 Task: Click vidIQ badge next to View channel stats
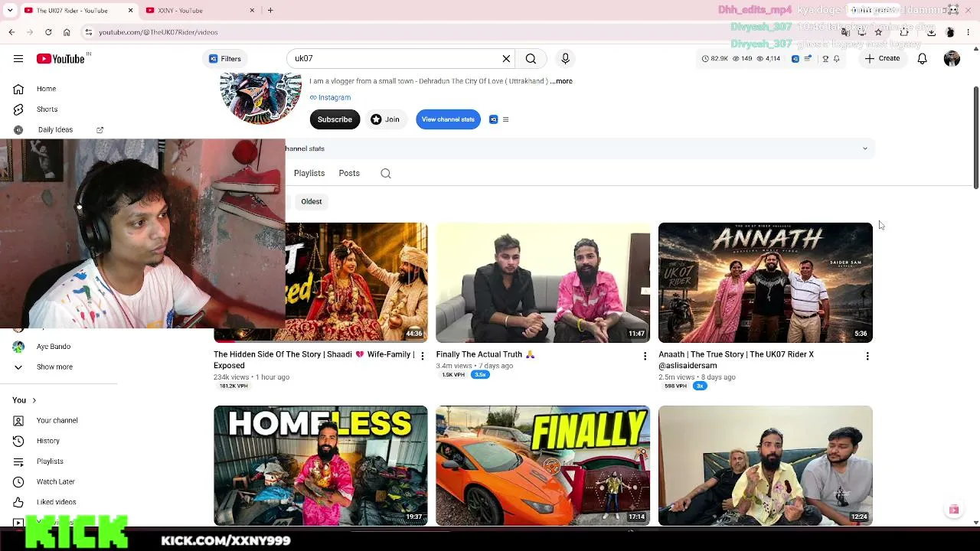pyautogui.click(x=494, y=119)
